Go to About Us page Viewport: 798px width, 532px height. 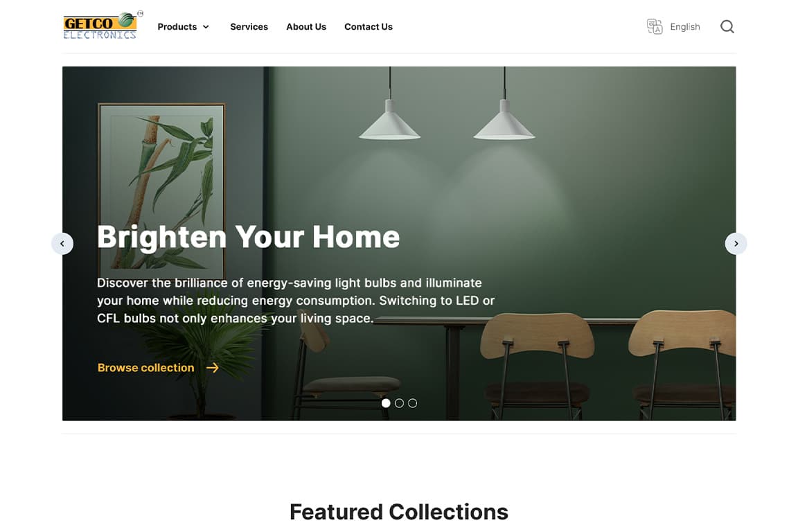(306, 26)
